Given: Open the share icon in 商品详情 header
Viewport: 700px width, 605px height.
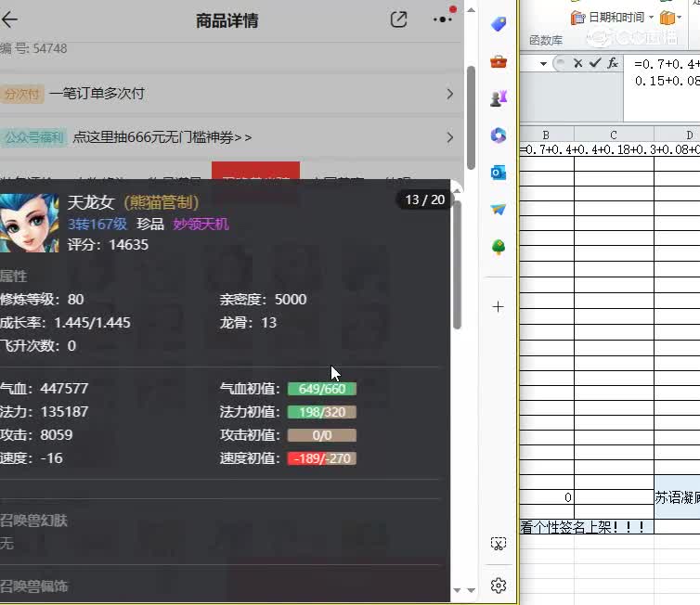Looking at the screenshot, I should click(398, 19).
